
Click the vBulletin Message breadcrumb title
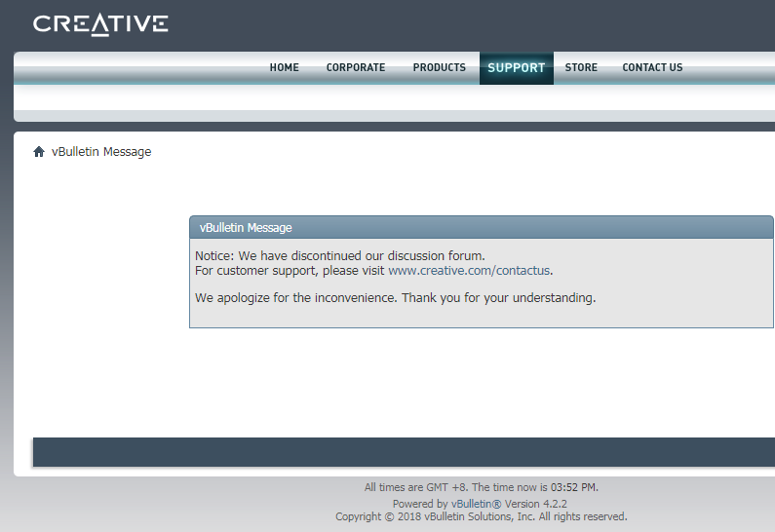pyautogui.click(x=101, y=152)
